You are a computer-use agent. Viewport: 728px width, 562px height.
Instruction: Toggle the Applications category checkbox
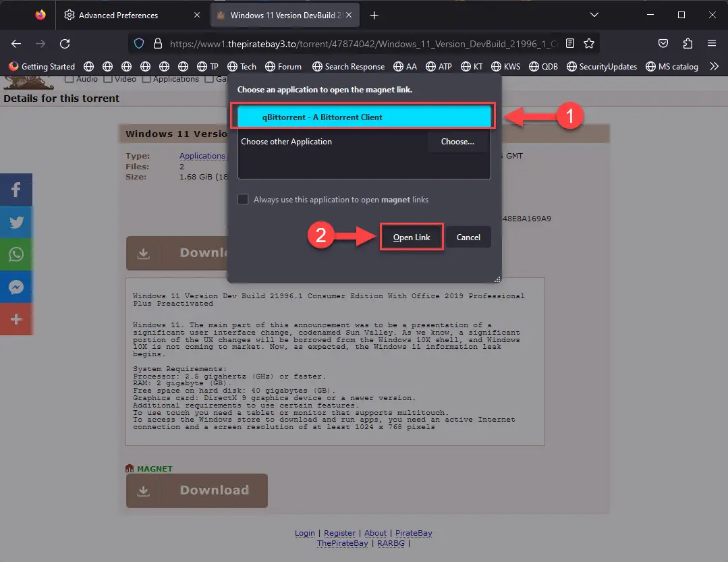tap(146, 79)
